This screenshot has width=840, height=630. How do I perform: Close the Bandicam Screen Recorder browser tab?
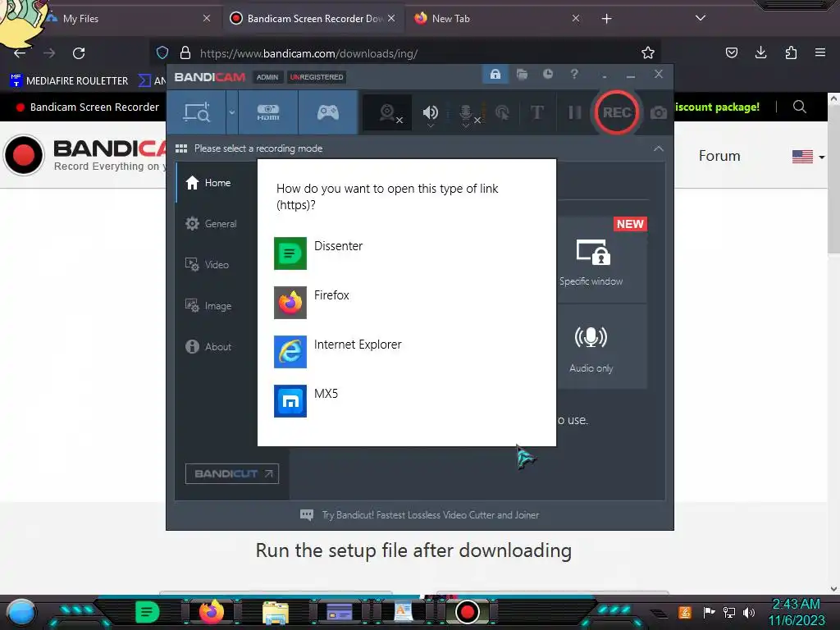tap(391, 18)
